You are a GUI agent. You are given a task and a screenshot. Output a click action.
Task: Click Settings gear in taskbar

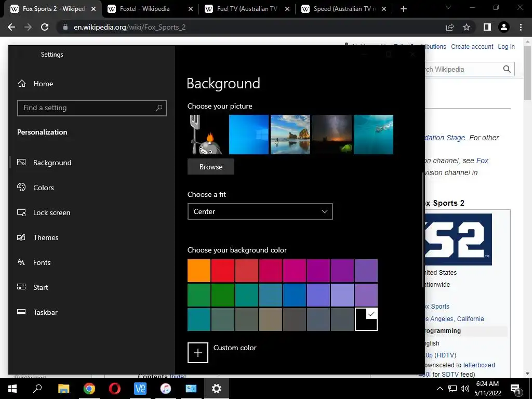click(217, 389)
